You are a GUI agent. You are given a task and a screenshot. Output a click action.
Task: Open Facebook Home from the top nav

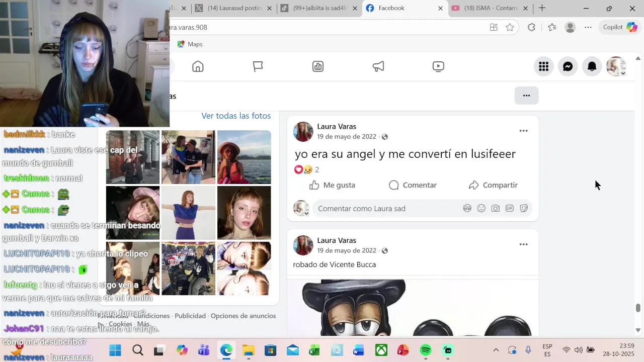198,66
